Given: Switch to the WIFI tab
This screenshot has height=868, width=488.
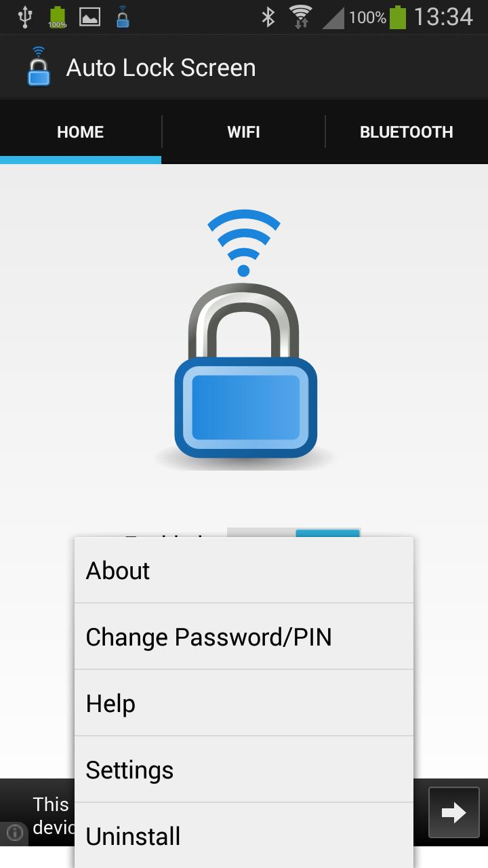Looking at the screenshot, I should coord(244,132).
